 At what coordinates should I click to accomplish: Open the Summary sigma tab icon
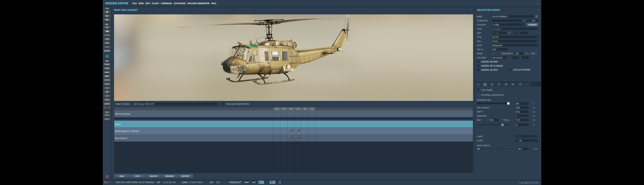(x=499, y=84)
